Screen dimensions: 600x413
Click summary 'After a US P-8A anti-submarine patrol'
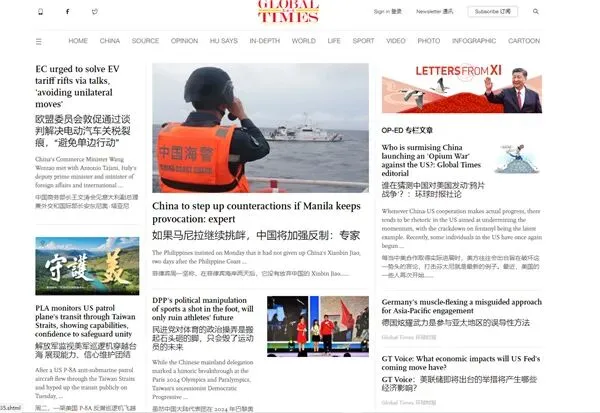coord(85,383)
